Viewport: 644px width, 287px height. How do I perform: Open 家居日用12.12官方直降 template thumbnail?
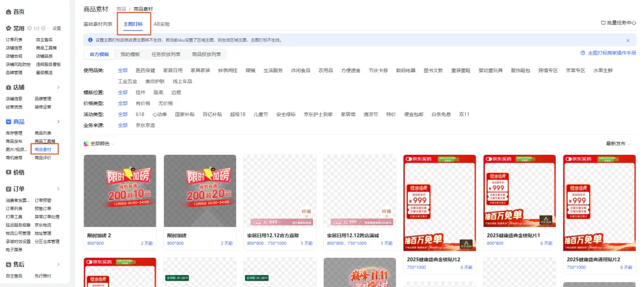280,191
